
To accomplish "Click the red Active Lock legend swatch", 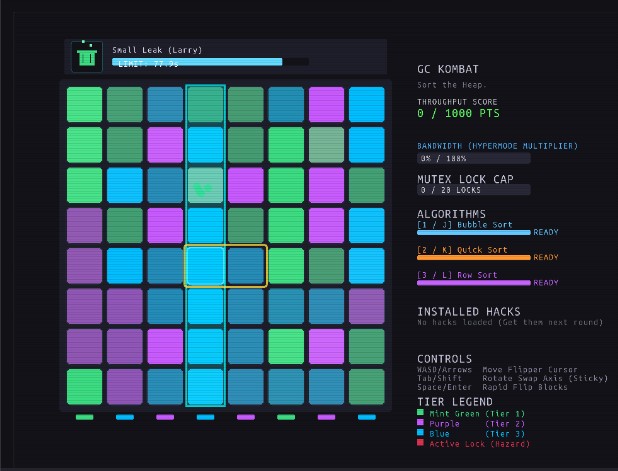I will pos(420,443).
